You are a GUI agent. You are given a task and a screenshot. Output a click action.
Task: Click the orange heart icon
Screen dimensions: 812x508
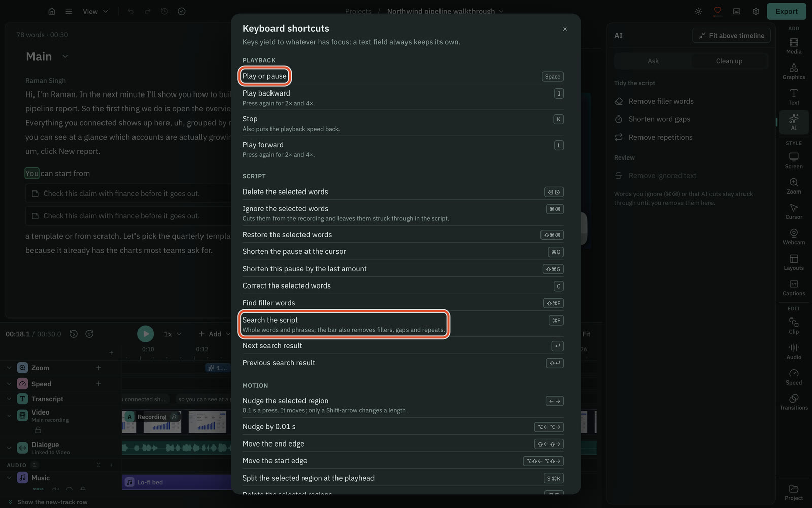717,11
